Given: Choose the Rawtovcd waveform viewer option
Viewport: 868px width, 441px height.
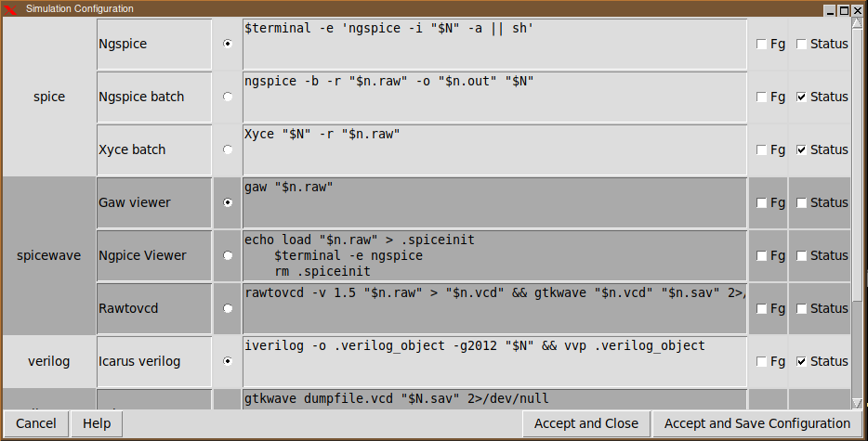Looking at the screenshot, I should [x=228, y=308].
